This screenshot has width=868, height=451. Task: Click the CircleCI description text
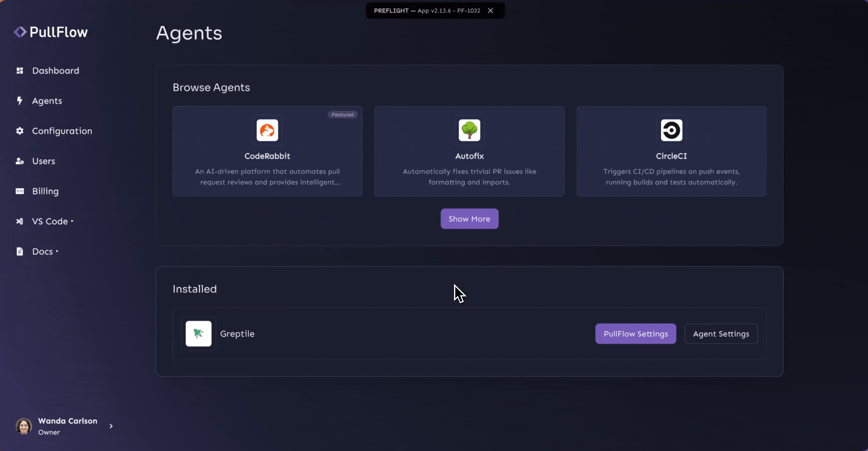(x=671, y=177)
